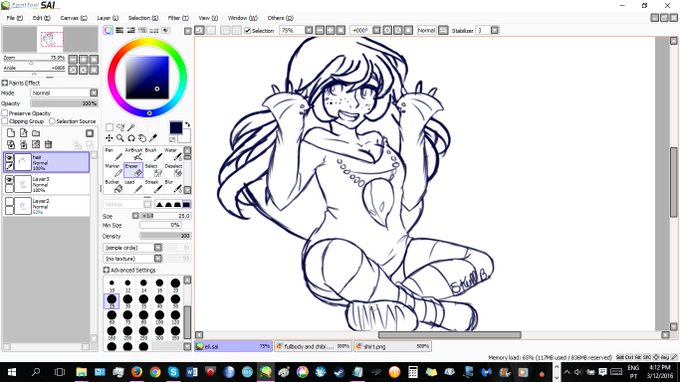Open the Layer menu

pos(108,18)
